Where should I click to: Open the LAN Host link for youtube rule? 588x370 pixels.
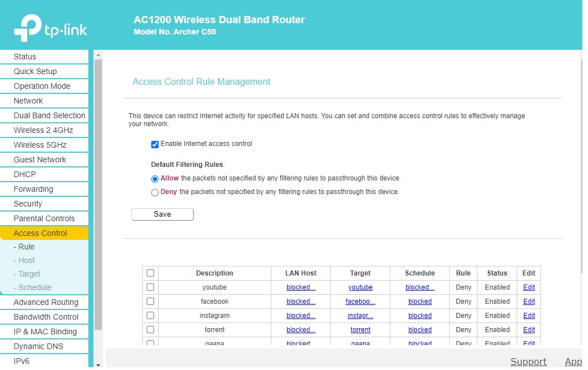tap(301, 287)
